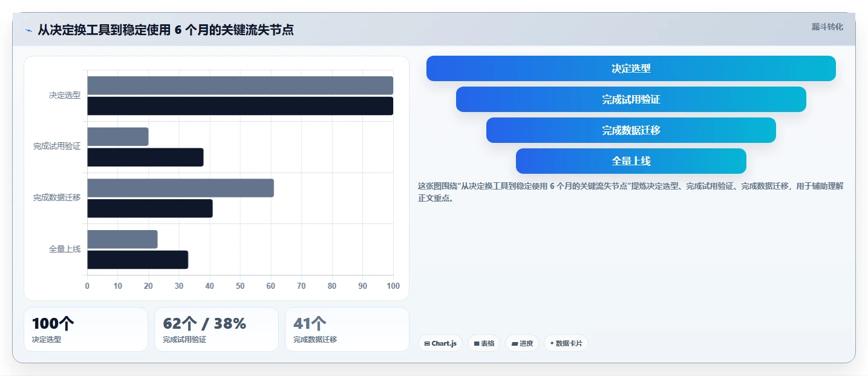
Task: Click the gray bar for 完成试用验证
Action: pyautogui.click(x=118, y=137)
